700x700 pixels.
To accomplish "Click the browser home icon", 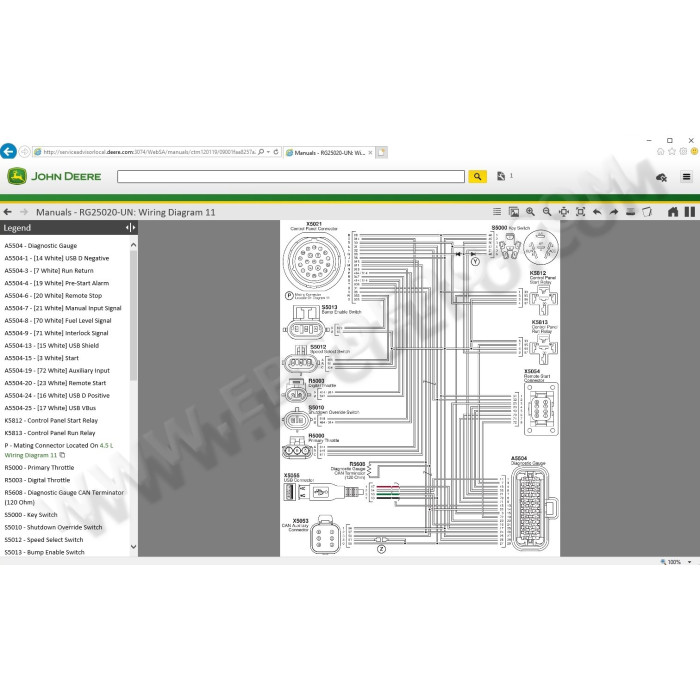I will point(661,151).
